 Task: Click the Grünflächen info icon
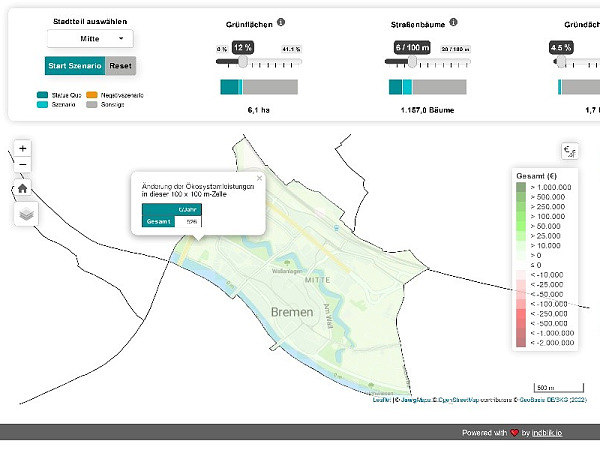tap(281, 22)
